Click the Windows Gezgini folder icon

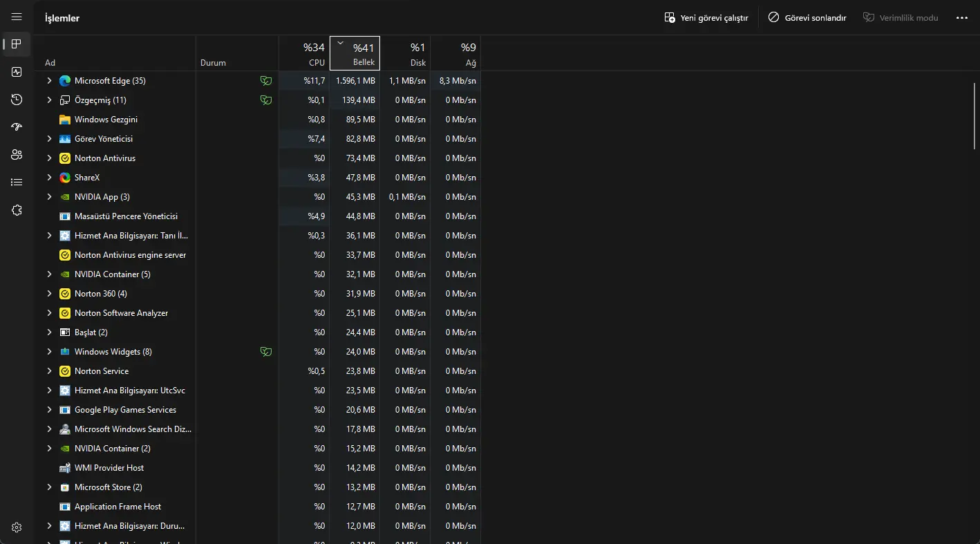[65, 120]
